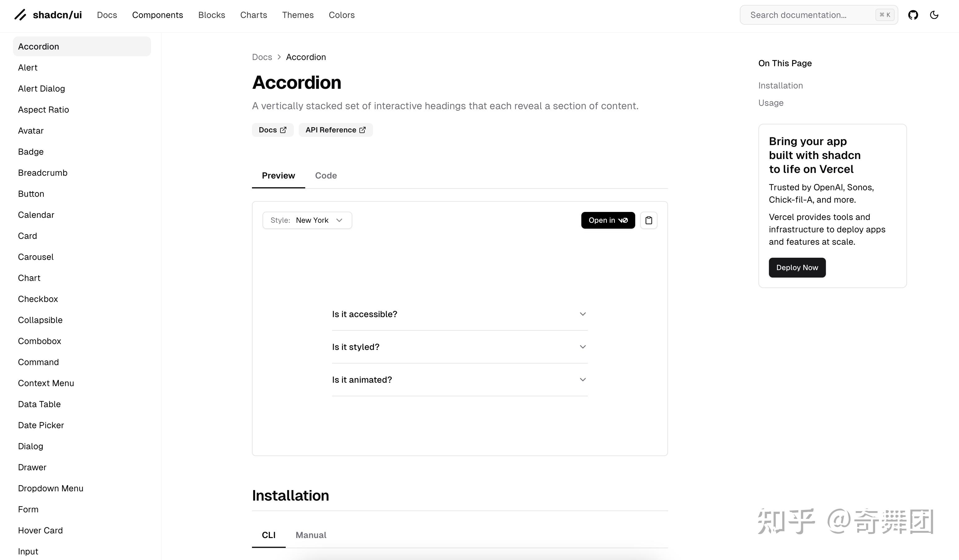This screenshot has width=959, height=560.
Task: Open the GitHub repository icon
Action: (913, 15)
